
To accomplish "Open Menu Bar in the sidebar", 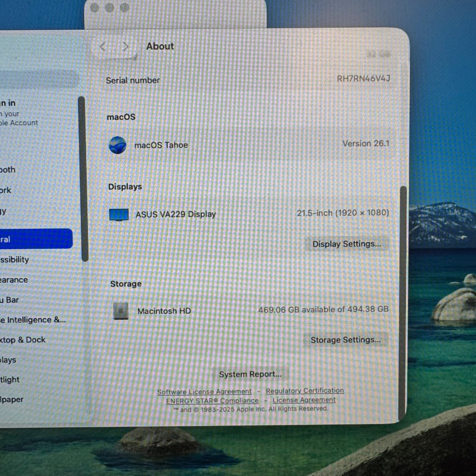I will point(10,300).
